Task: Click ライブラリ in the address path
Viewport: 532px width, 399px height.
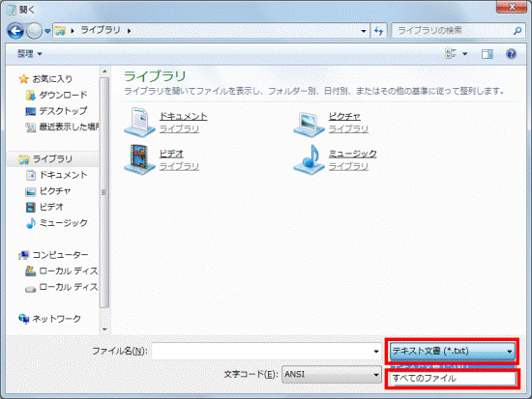Action: [101, 30]
